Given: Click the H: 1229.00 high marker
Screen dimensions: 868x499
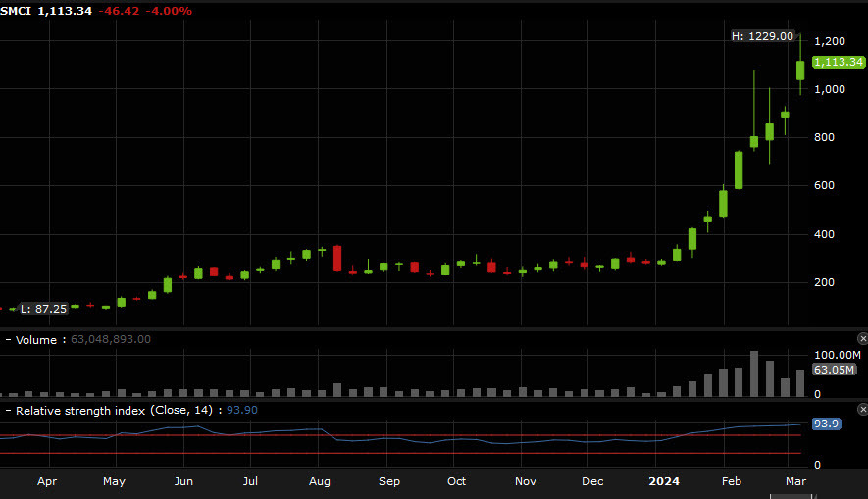Looking at the screenshot, I should (762, 36).
